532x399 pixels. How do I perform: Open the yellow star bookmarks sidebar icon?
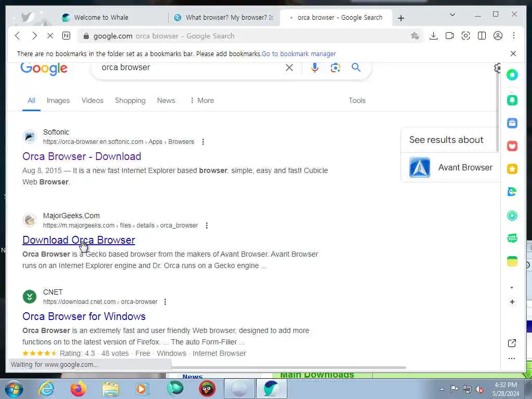pos(512,169)
